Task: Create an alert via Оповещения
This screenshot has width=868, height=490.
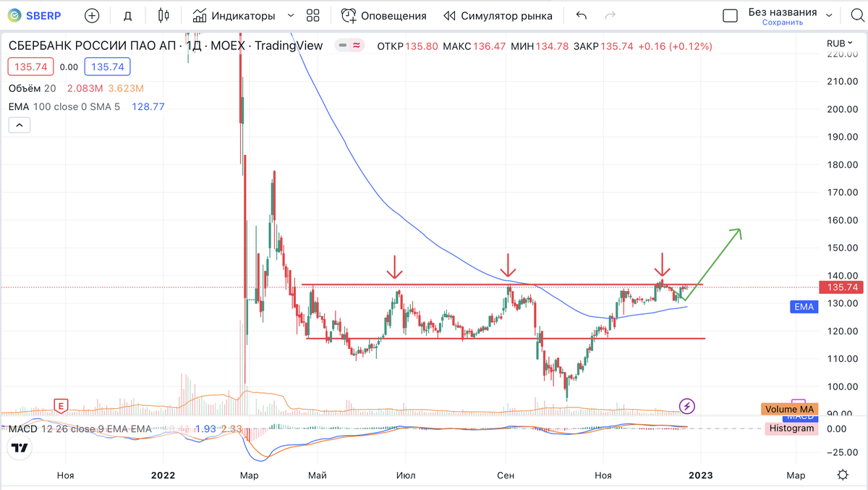Action: (384, 15)
